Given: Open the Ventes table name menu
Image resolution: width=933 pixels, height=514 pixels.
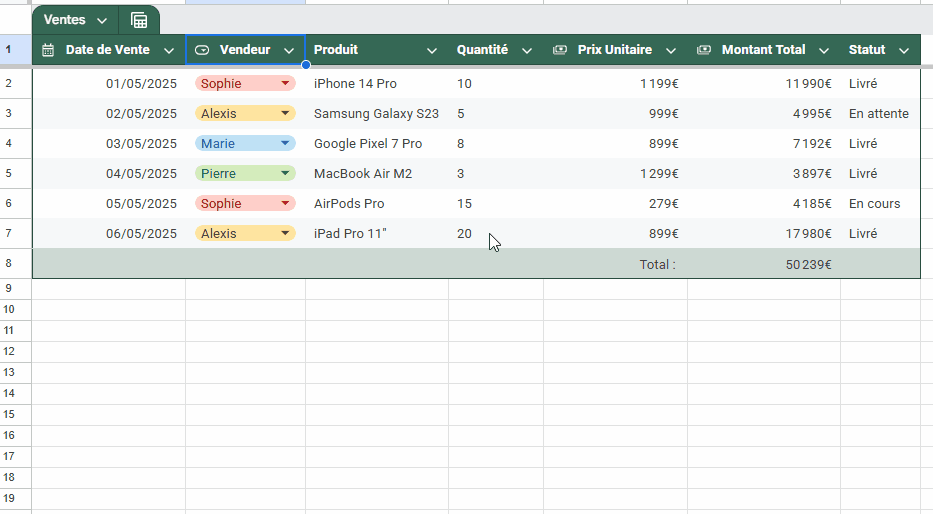Looking at the screenshot, I should click(76, 20).
